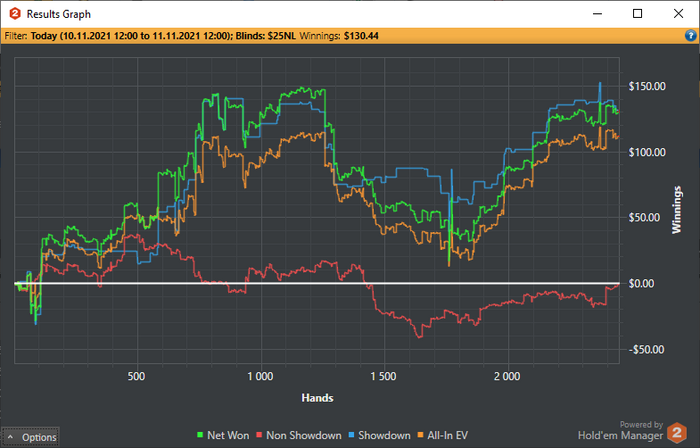Click the blue Showdown color swatch
Screen dimensions: 700x448
tap(351, 435)
